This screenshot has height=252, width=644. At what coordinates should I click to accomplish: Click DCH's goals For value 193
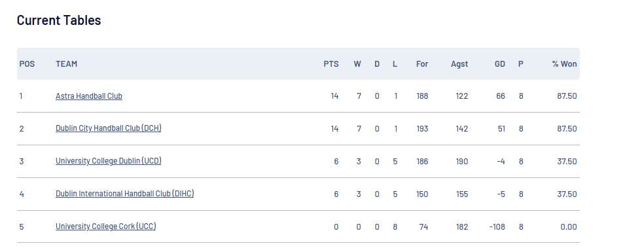coord(422,129)
